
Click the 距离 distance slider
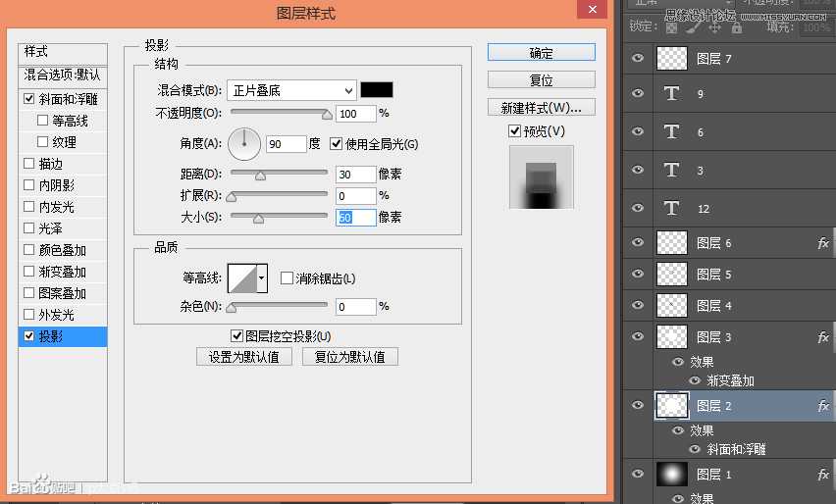279,174
